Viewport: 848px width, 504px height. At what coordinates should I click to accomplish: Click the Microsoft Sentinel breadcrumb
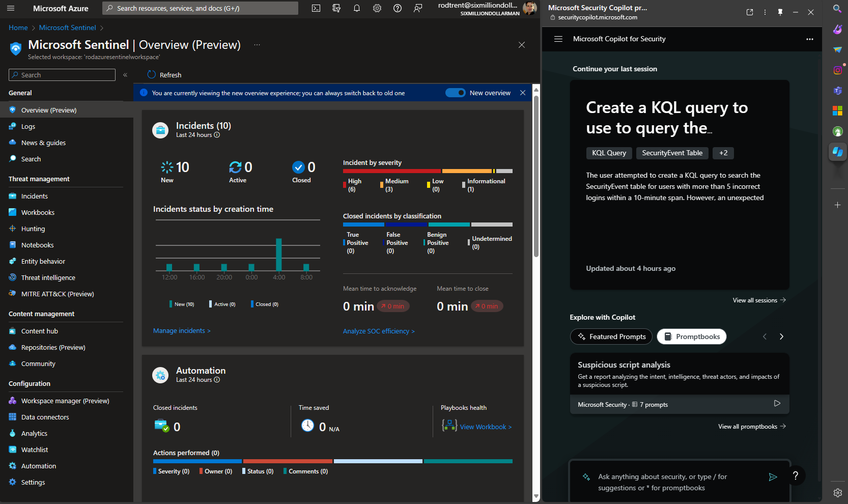67,27
